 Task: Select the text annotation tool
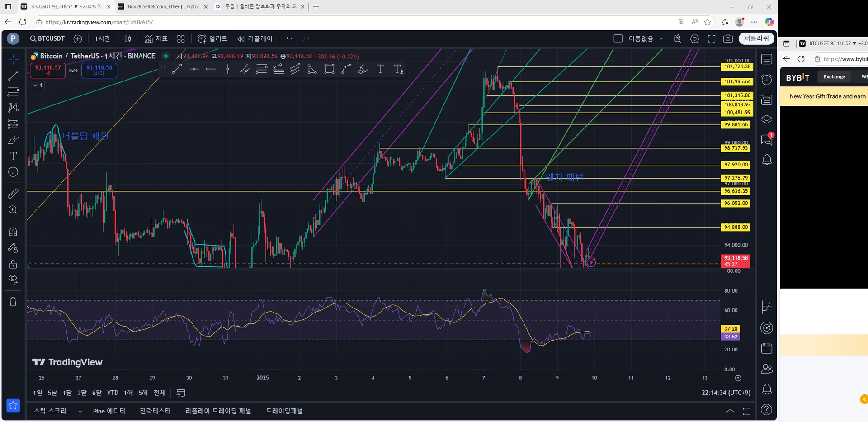13,156
